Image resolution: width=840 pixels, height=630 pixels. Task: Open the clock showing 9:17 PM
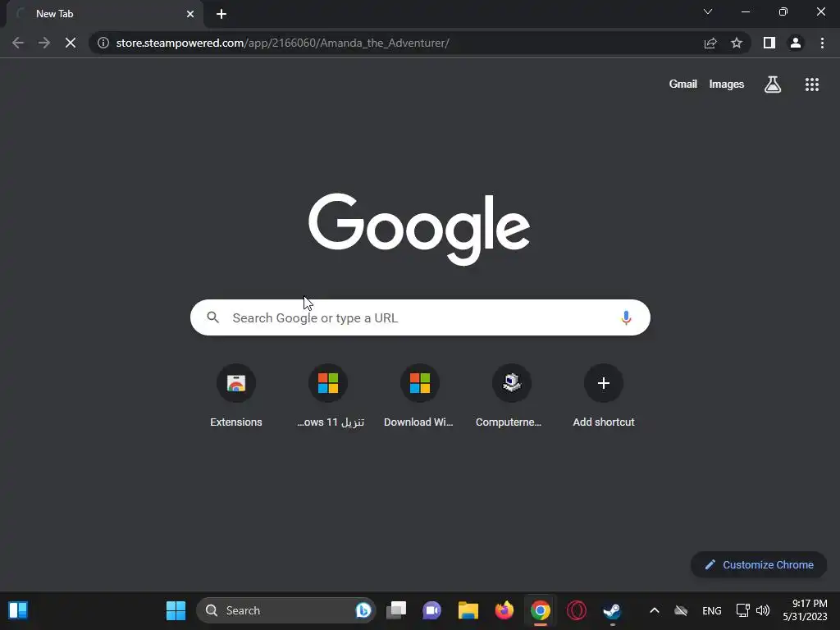point(806,610)
